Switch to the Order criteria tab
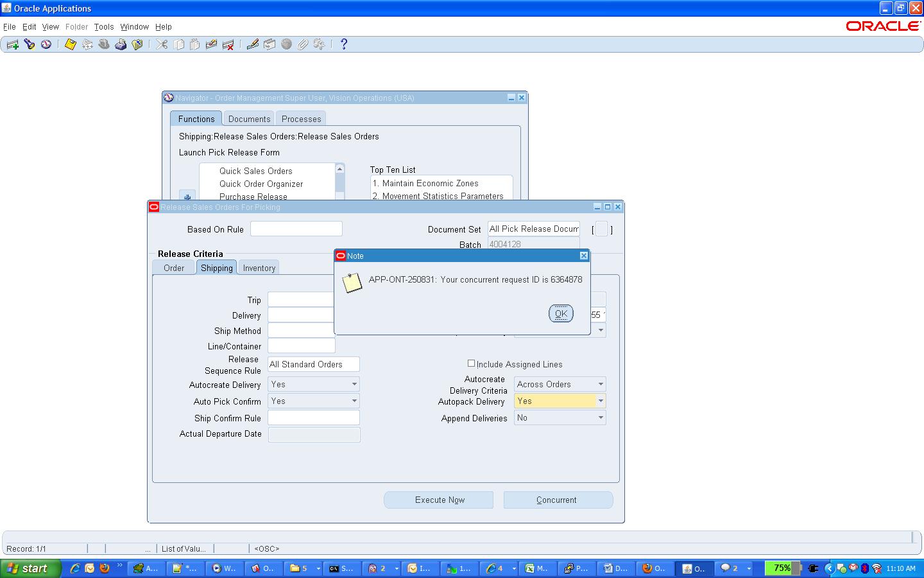 [174, 268]
